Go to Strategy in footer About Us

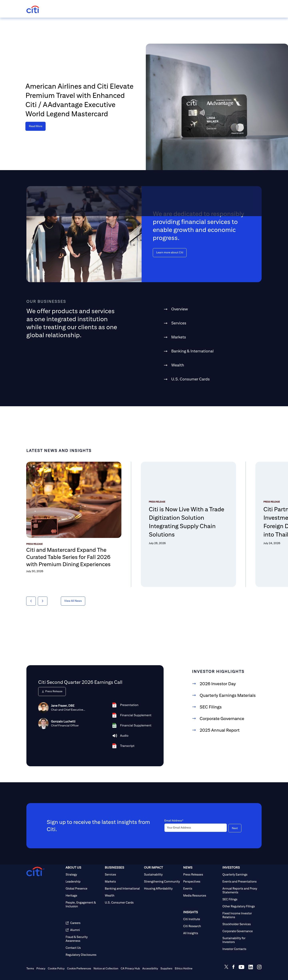71,874
